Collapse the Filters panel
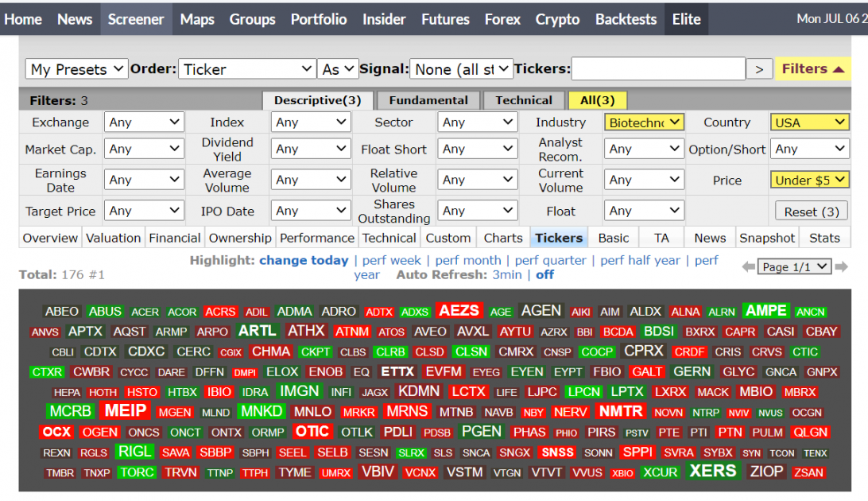The height and width of the screenshot is (501, 868). (812, 68)
